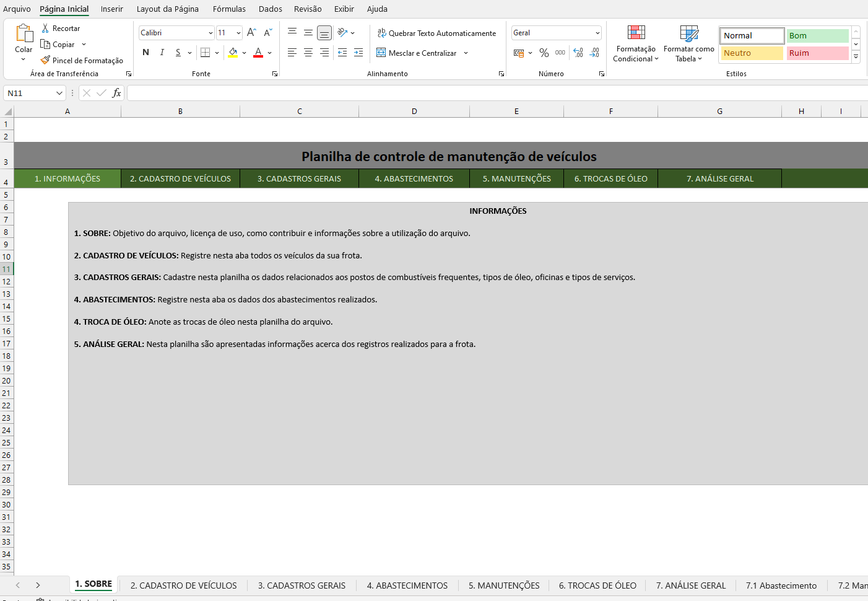Screen dimensions: 868x601
Task: Apply the Bom green cell style
Action: pos(817,36)
